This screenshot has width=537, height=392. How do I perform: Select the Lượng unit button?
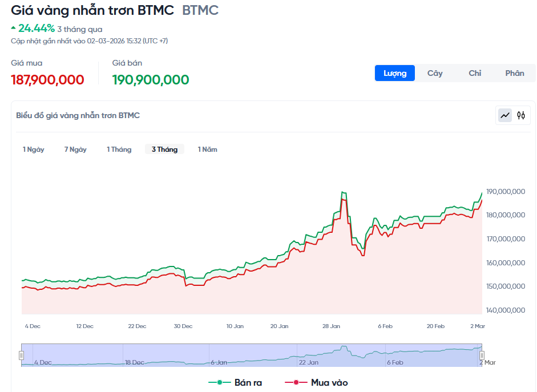(x=395, y=73)
